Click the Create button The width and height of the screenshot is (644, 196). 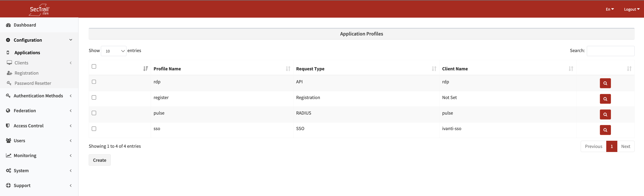(99, 160)
